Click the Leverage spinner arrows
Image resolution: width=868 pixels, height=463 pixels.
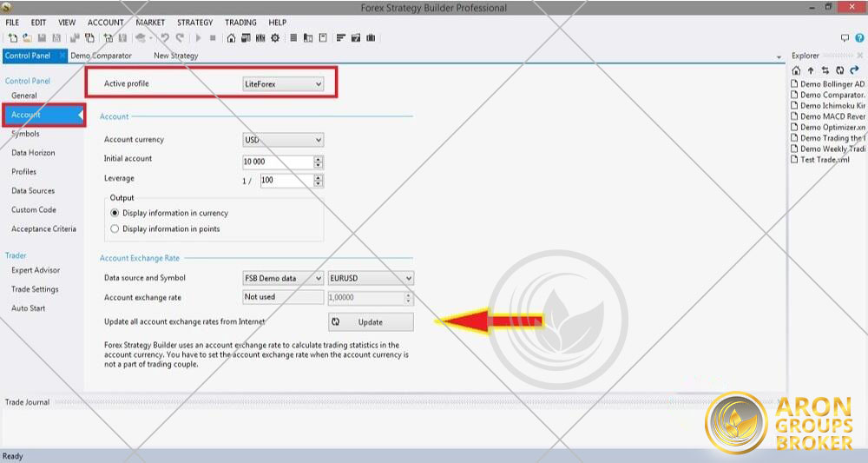pyautogui.click(x=318, y=181)
